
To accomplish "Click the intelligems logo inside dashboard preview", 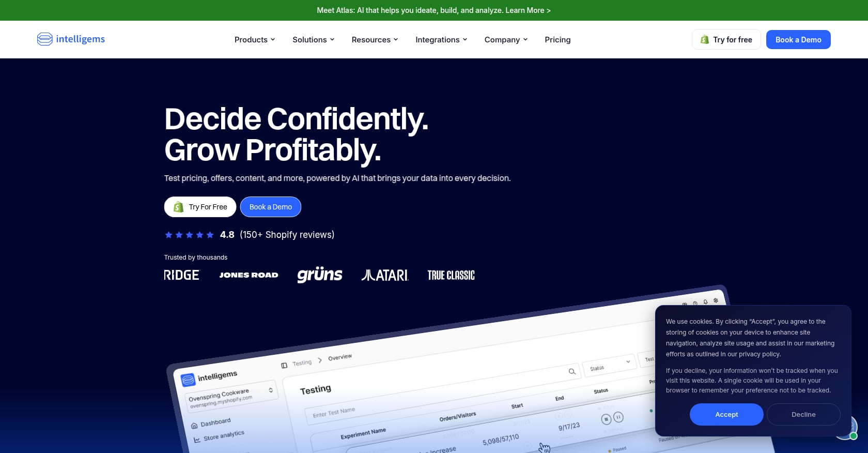I will 209,377.
